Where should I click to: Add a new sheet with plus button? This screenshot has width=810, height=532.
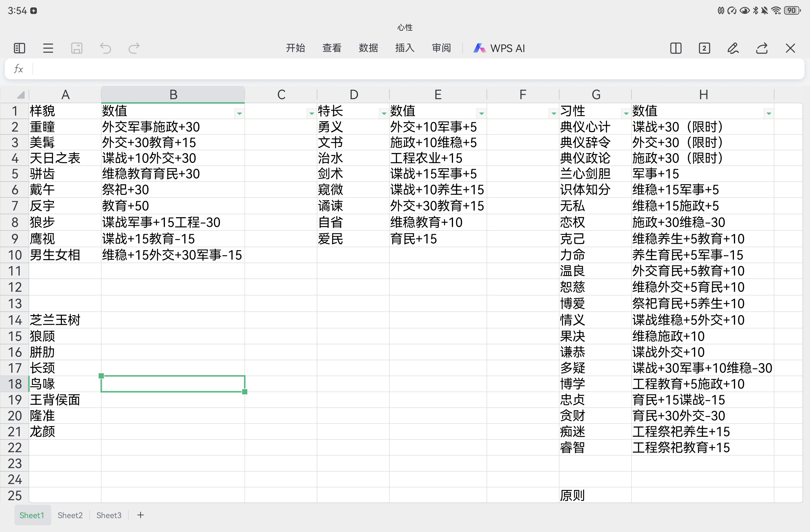[x=141, y=515]
